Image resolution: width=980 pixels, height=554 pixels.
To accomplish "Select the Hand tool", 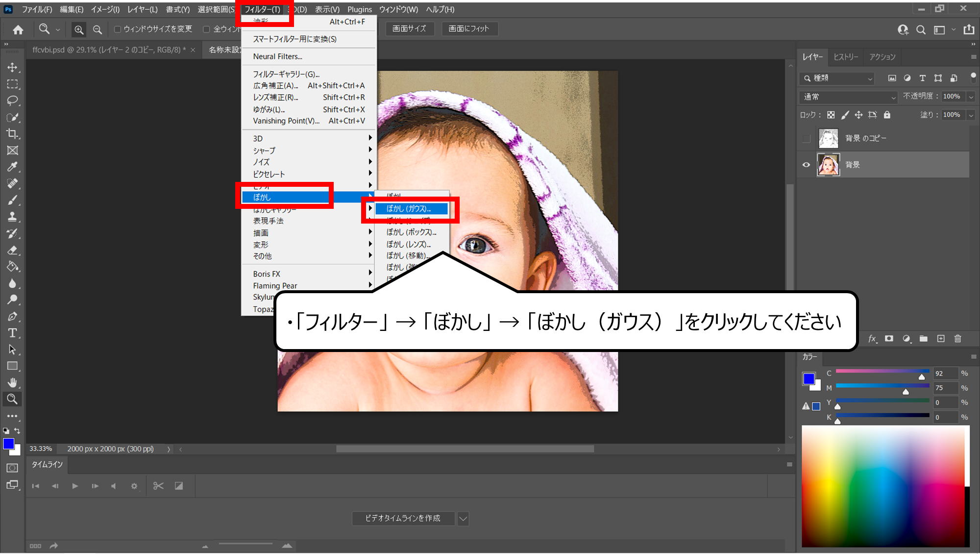I will click(x=13, y=383).
